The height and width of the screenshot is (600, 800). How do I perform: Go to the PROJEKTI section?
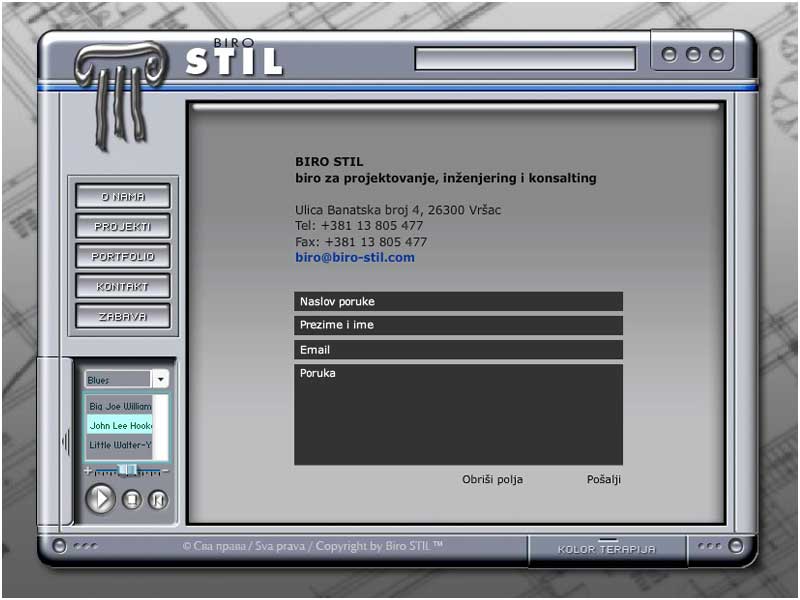point(123,227)
